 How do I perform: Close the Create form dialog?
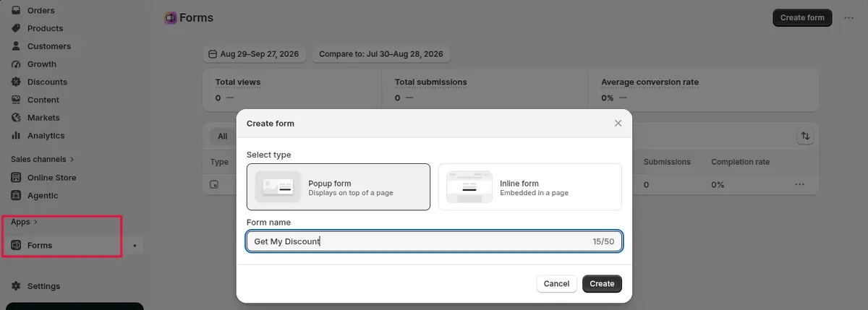click(x=618, y=124)
